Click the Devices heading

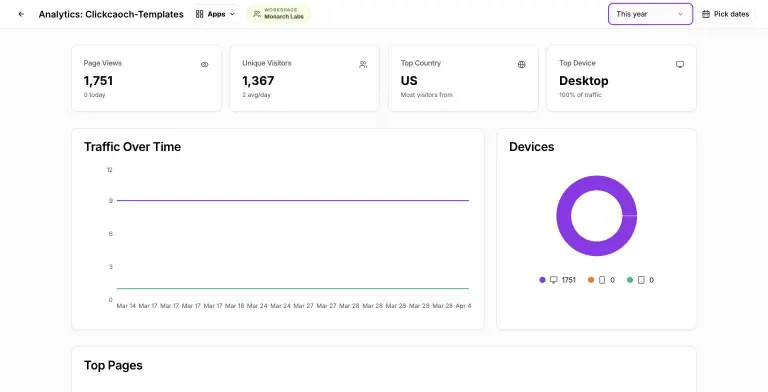point(531,147)
